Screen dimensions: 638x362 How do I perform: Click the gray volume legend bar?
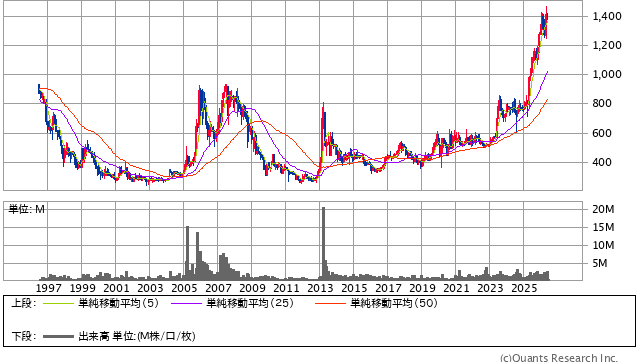(x=58, y=336)
